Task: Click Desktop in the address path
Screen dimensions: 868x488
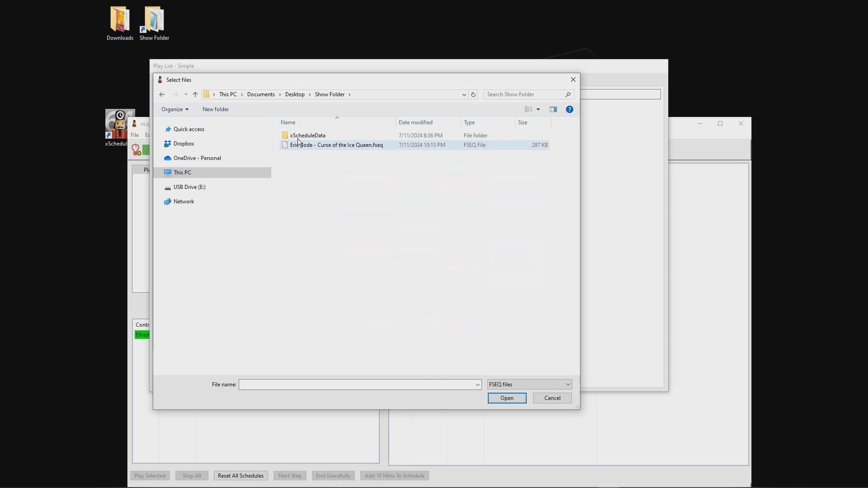Action: (x=295, y=94)
